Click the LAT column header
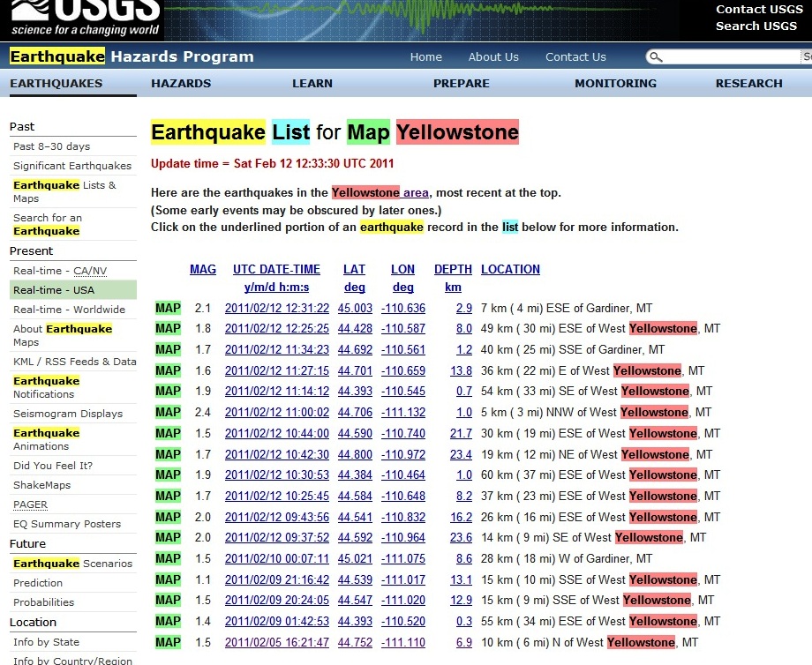Screen dimensions: 812x665 354,270
